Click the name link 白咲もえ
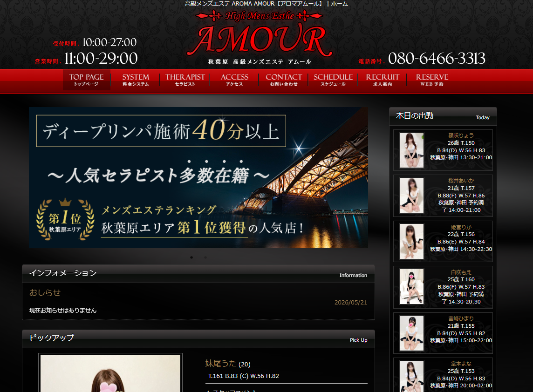Image resolution: width=533 pixels, height=392 pixels. (461, 272)
